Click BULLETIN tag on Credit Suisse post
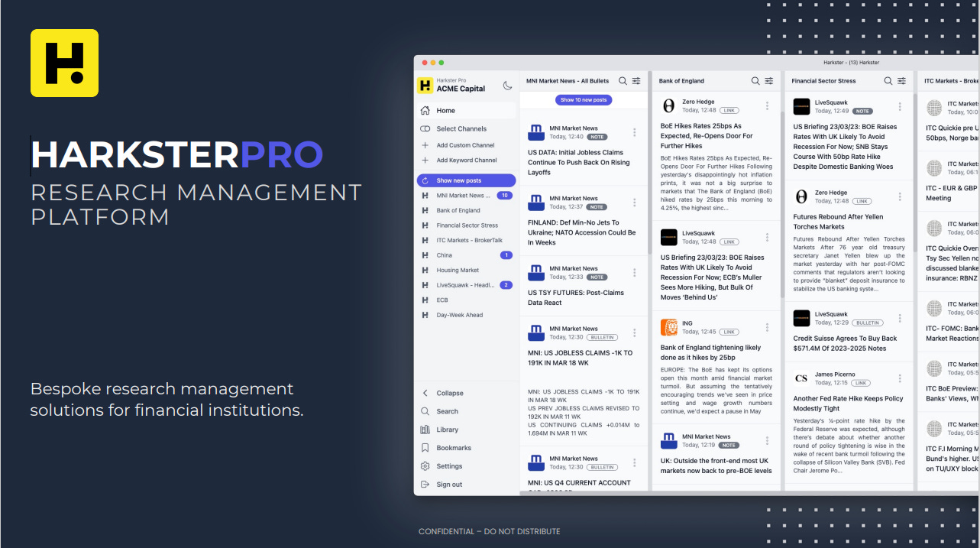 [x=867, y=323]
